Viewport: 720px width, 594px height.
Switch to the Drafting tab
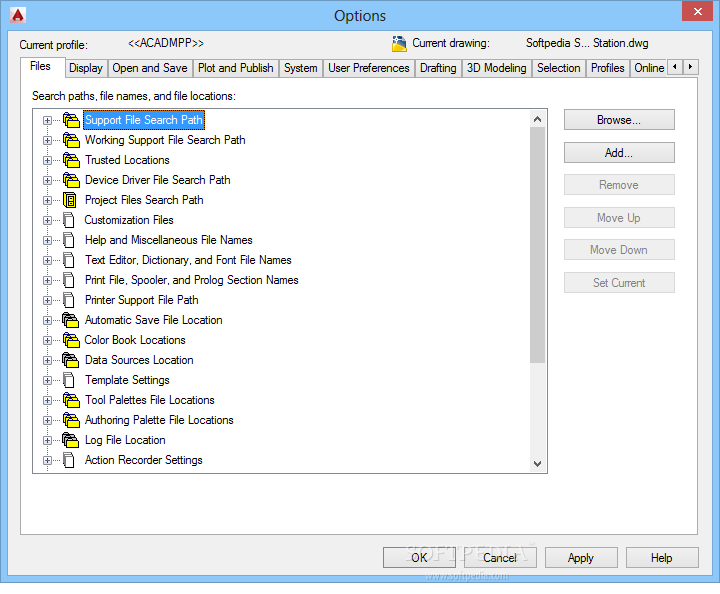438,68
